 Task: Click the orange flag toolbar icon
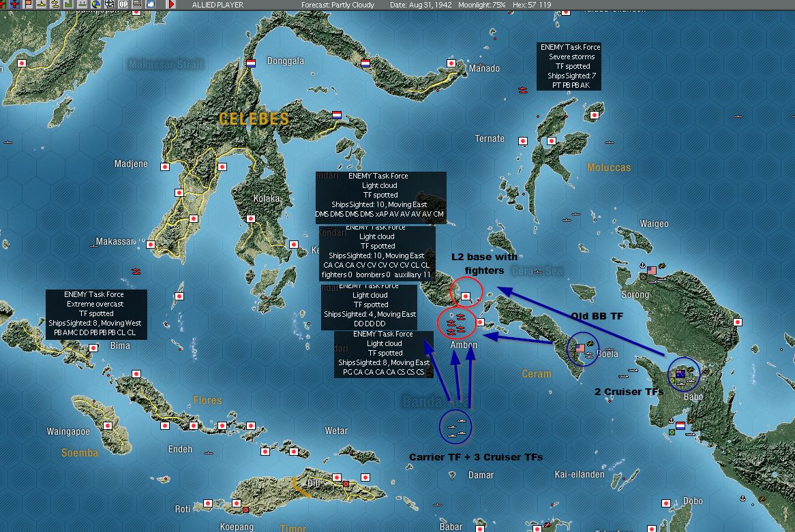tap(28, 4)
